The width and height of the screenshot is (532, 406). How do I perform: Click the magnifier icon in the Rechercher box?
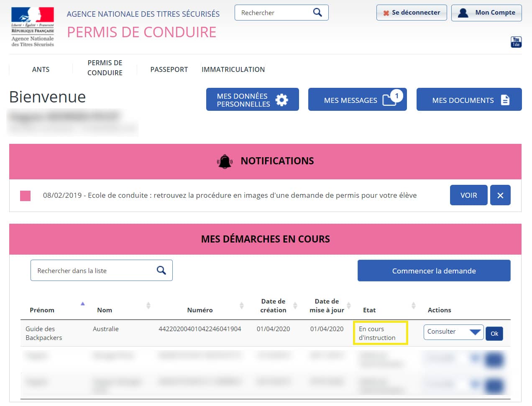pos(317,13)
